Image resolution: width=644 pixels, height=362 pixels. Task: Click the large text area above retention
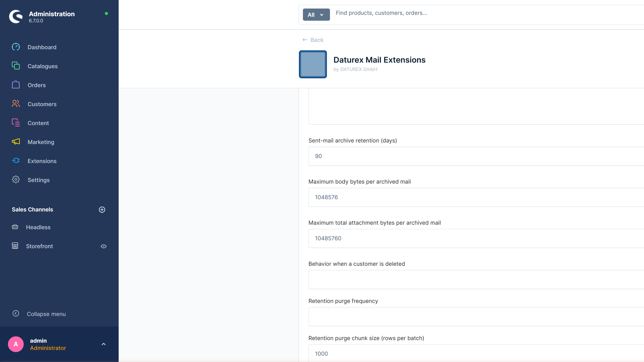pyautogui.click(x=476, y=107)
